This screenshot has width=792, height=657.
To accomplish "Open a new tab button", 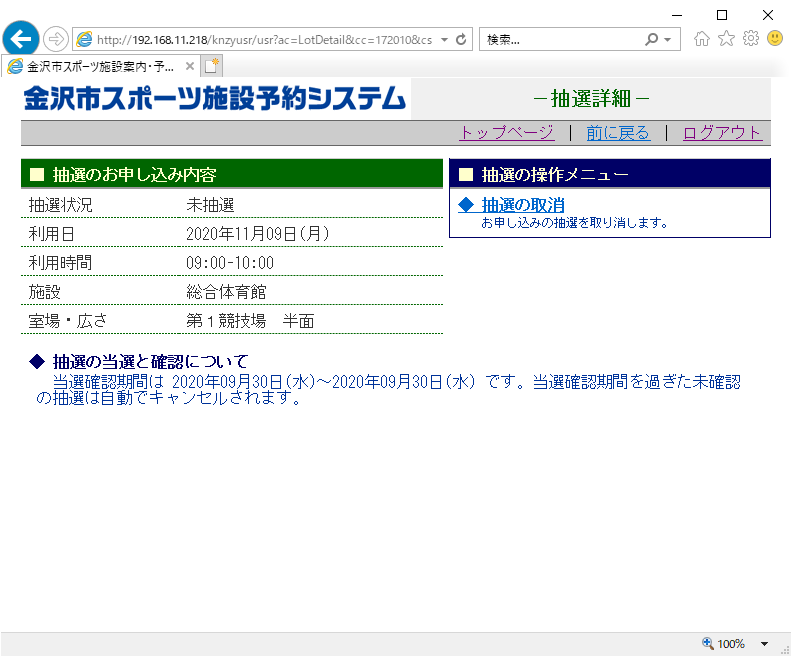I will (212, 66).
